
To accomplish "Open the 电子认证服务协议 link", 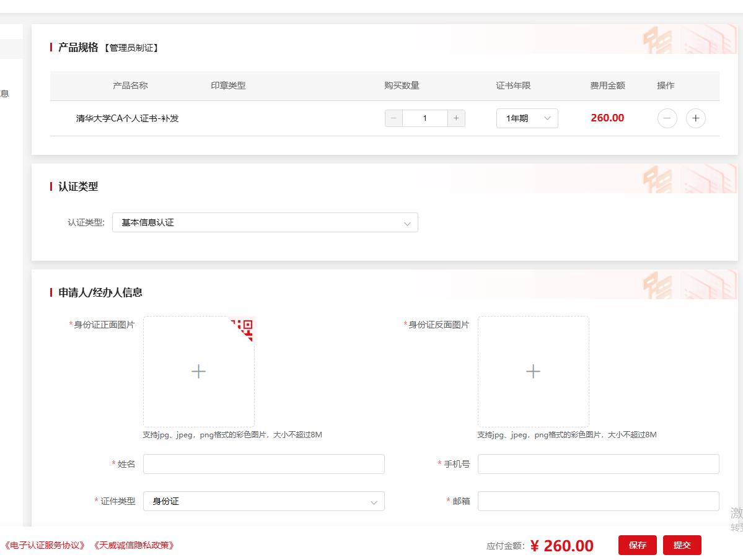I will tap(45, 545).
